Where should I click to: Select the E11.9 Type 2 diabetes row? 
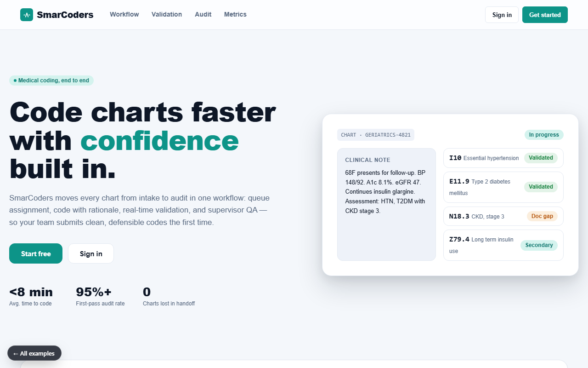[503, 187]
